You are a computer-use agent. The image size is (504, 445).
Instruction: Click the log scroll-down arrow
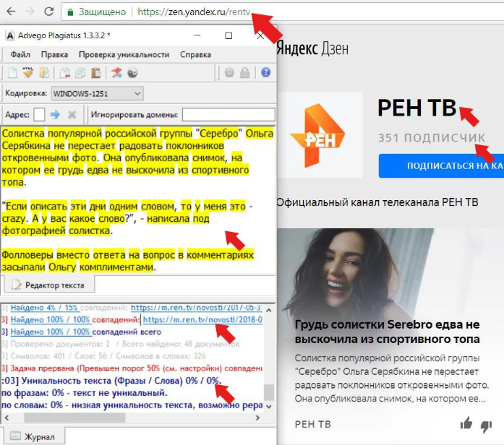269,406
